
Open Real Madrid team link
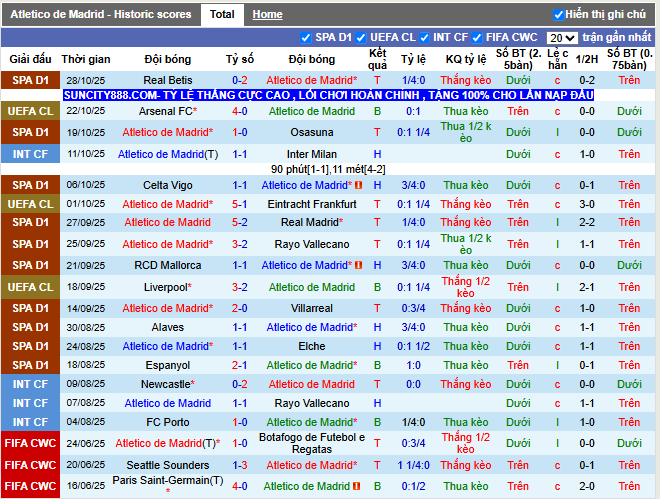tap(312, 223)
